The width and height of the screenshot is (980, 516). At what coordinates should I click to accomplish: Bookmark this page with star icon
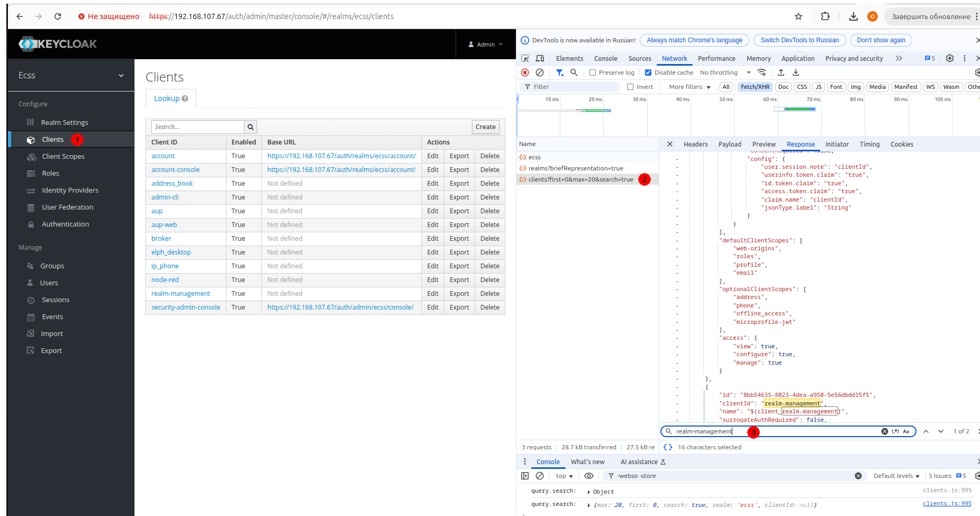pyautogui.click(x=798, y=16)
